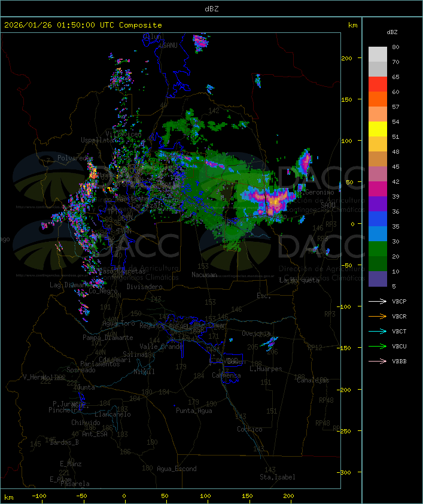
Task: Click the white VBCP arrow icon
Action: [378, 301]
